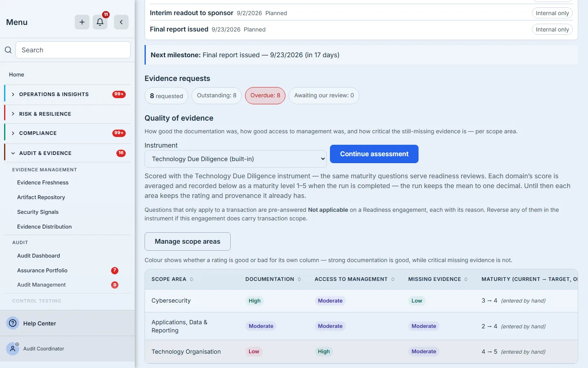This screenshot has height=368, width=588.
Task: Open Artifact Repository page
Action: click(x=41, y=197)
